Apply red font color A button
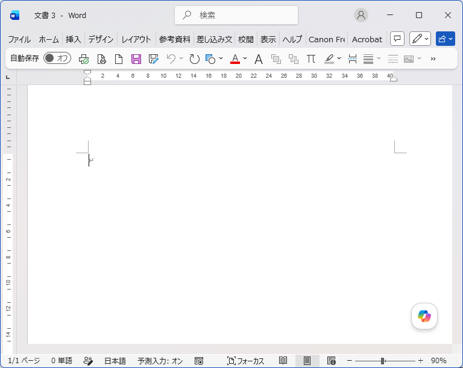Viewport: 463px width, 368px height. coord(235,59)
